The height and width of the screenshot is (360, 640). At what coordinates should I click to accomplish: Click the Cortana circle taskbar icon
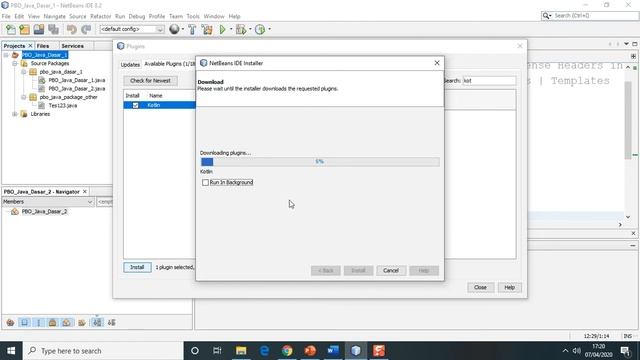[195, 351]
